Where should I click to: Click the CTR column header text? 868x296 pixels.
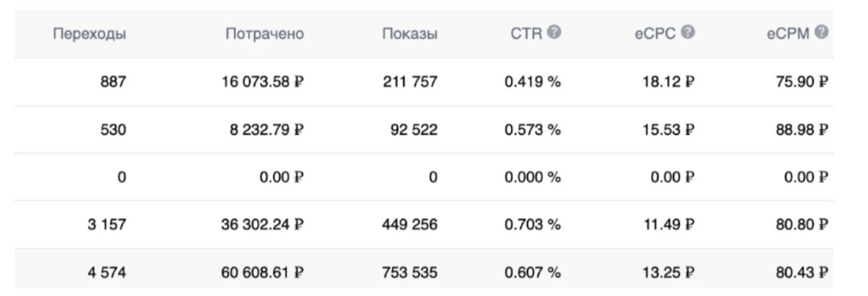[526, 34]
